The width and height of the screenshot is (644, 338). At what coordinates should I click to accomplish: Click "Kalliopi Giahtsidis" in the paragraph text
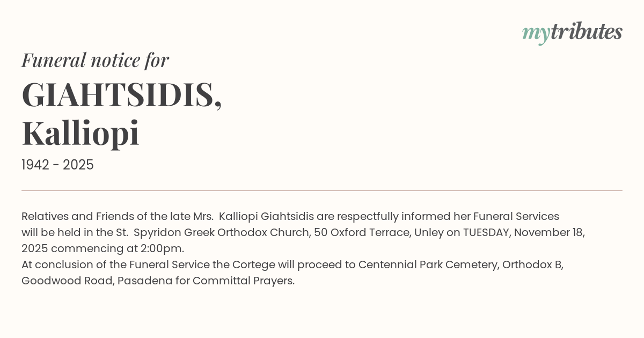[266, 217]
